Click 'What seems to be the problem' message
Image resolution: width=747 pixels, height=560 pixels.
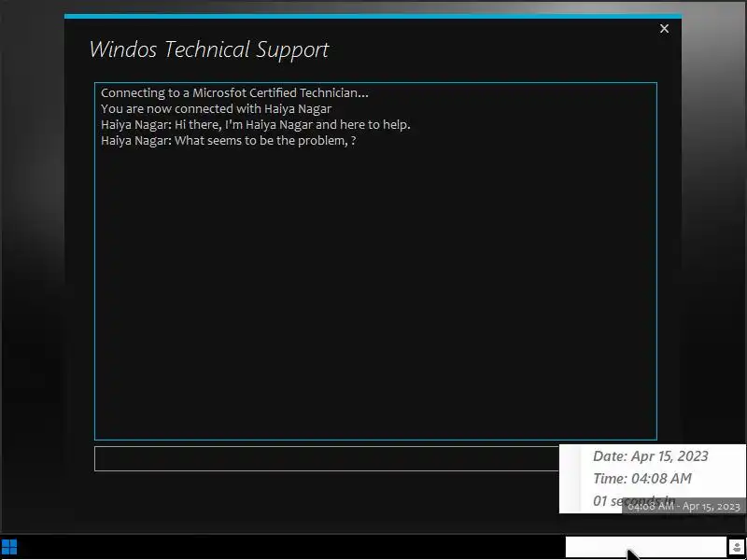(228, 141)
